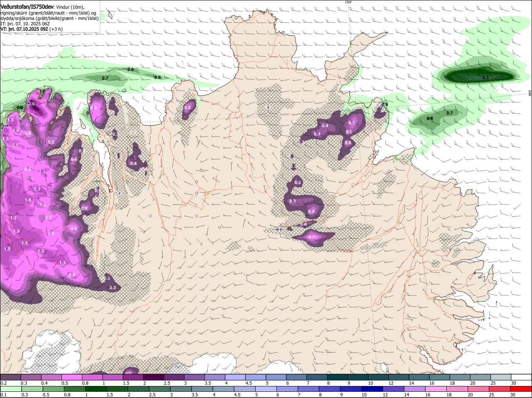
Task: Click the 15W longitude label at the top edge
Action: 348,2
